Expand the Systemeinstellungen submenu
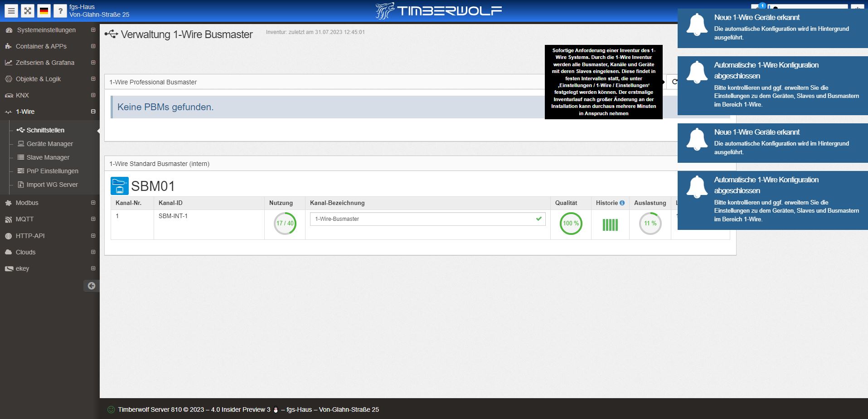Viewport: 868px width, 419px height. pyautogui.click(x=93, y=30)
